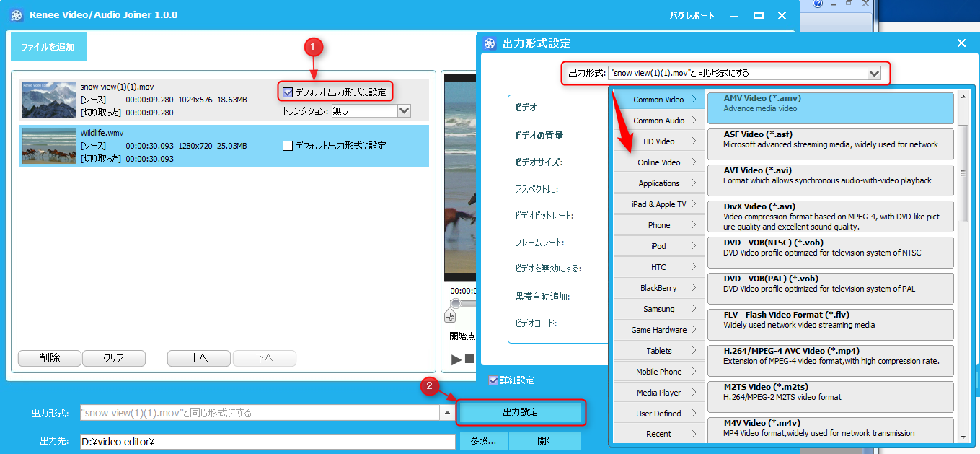Uncheck default output format for snow view
Viewport: 980px width, 454px height.
pos(288,92)
